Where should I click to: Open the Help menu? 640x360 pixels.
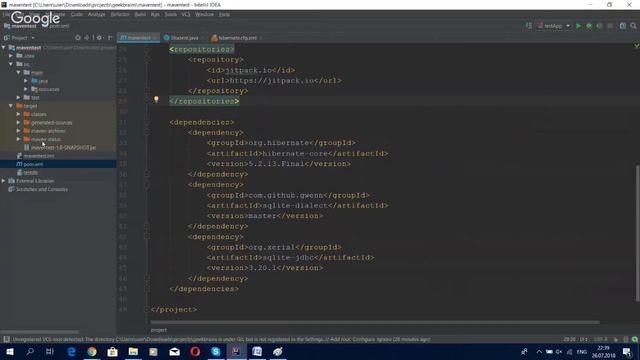[224, 14]
